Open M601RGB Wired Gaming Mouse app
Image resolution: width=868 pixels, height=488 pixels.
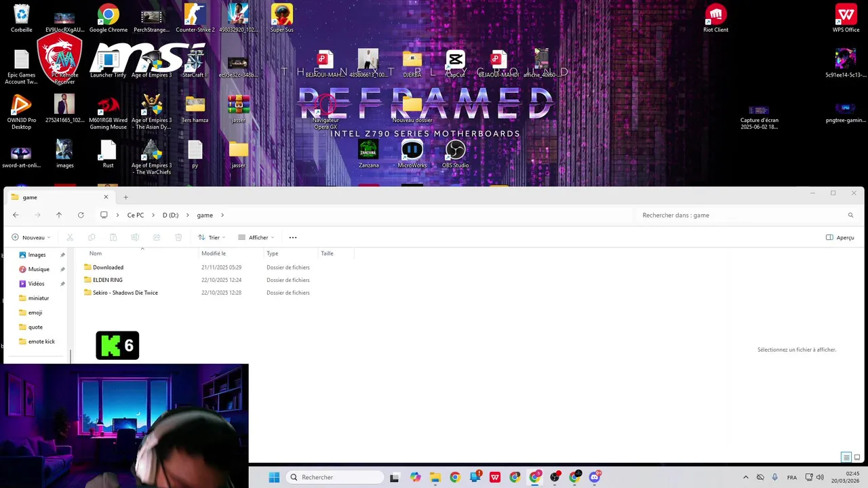[x=108, y=113]
